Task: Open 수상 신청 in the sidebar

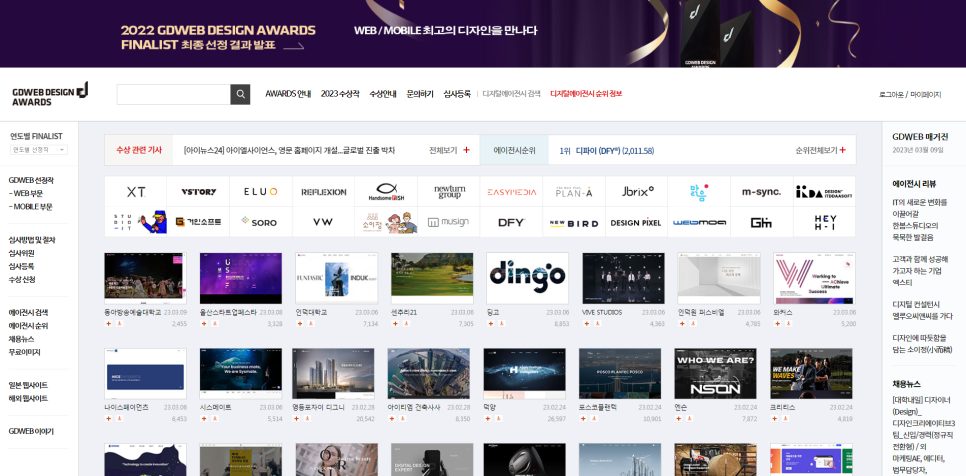Action: coord(22,280)
